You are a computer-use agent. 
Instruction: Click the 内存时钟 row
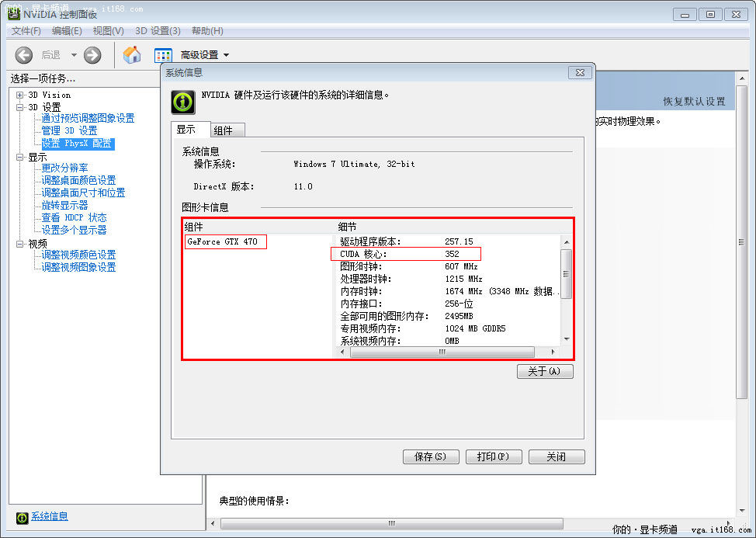pos(449,292)
